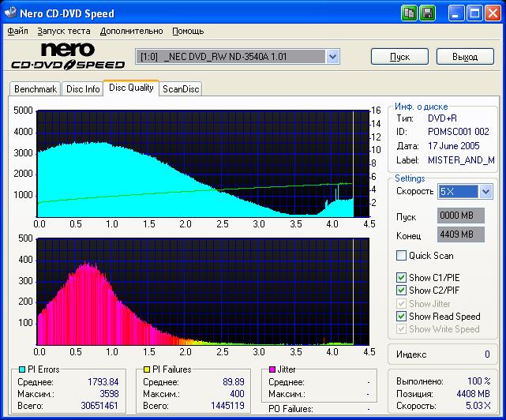The width and height of the screenshot is (506, 420).
Task: Expand the speed 5X dropdown
Action: point(485,192)
